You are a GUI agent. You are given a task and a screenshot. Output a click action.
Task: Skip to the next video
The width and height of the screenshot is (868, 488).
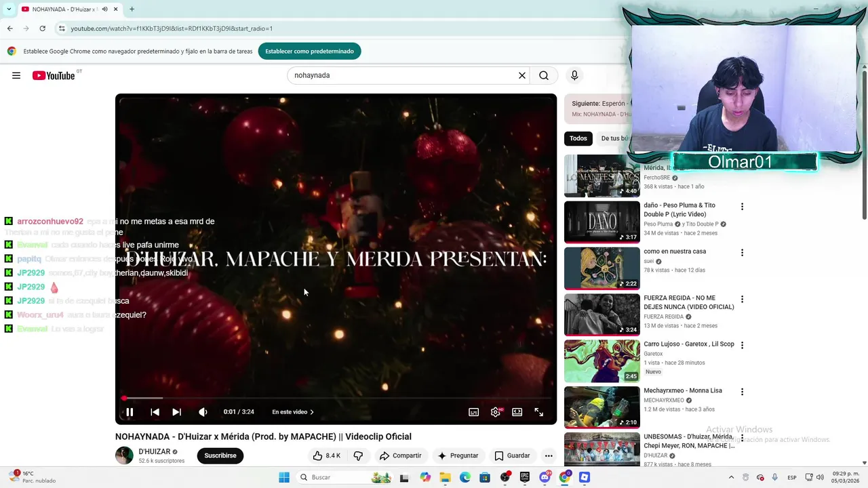[176, 412]
